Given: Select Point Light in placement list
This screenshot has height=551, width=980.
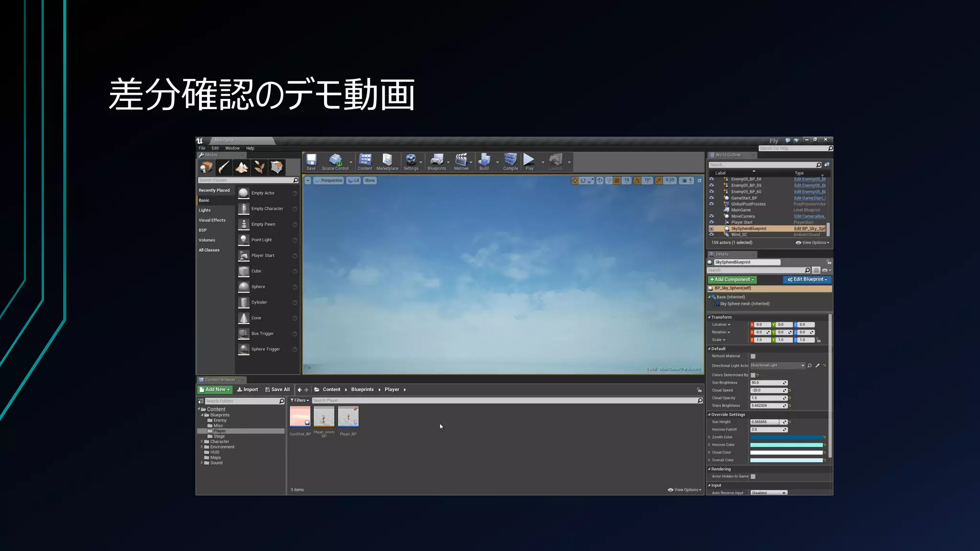Looking at the screenshot, I should 267,240.
